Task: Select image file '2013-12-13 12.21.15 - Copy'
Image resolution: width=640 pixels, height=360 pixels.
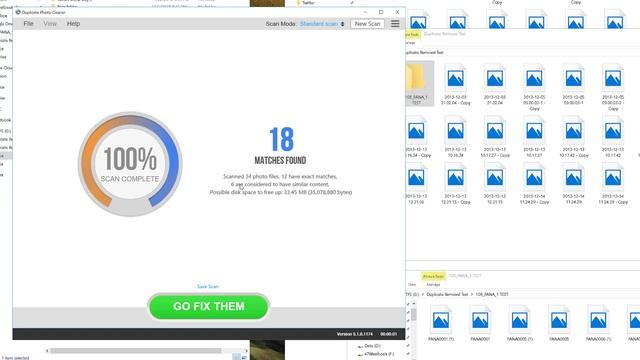Action: (x=456, y=184)
